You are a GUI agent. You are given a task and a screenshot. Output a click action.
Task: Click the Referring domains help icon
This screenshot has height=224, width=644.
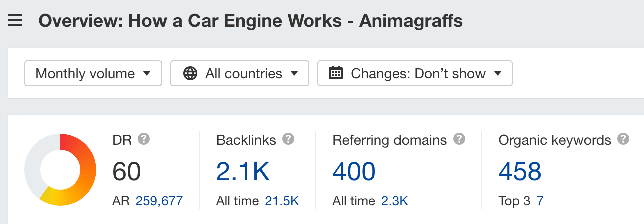point(459,139)
